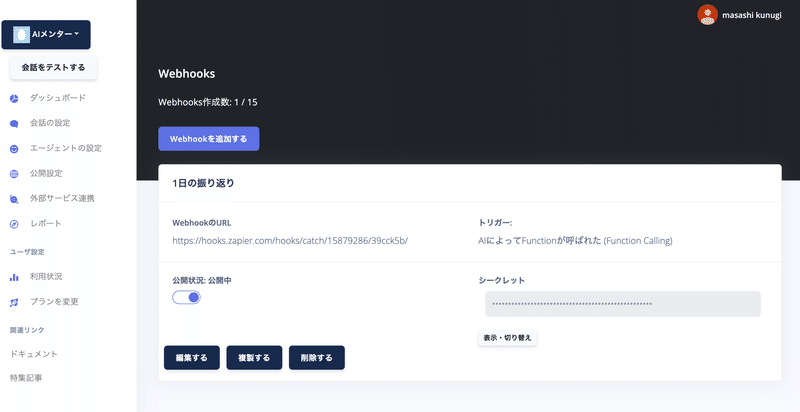Click 複製する button
Screen dimensions: 800x412
(254, 357)
